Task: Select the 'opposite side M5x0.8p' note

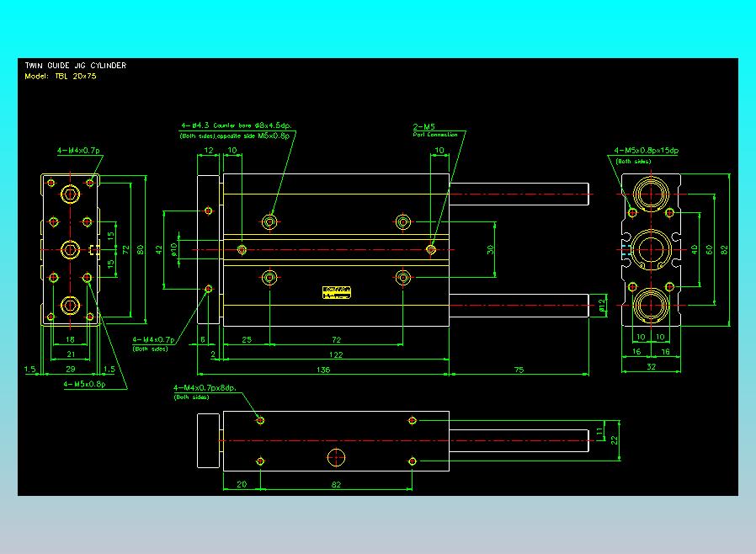Action: click(253, 136)
